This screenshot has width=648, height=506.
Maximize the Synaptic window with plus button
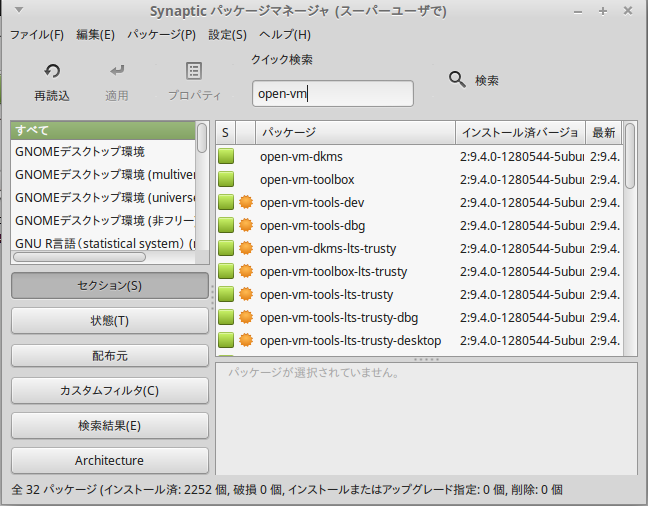603,11
